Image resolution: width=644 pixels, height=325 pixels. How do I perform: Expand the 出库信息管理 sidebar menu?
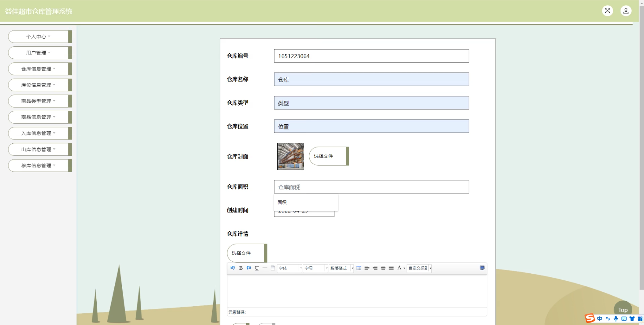click(40, 149)
